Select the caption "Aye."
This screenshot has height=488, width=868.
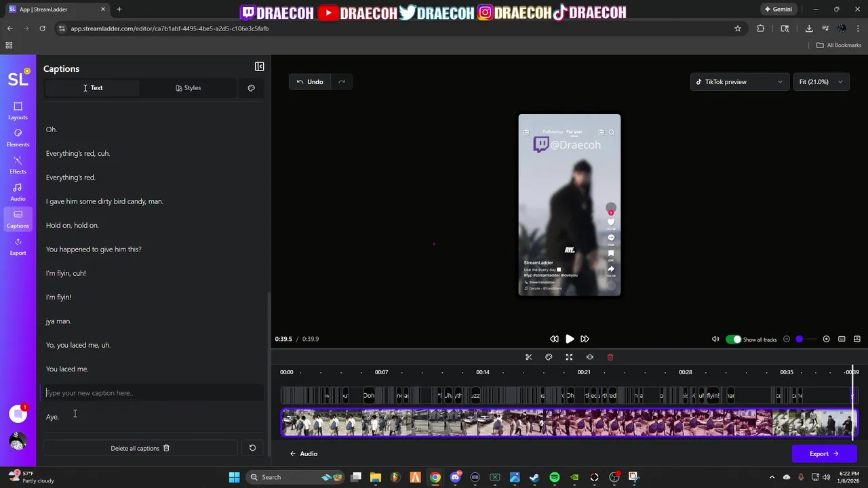pos(52,418)
